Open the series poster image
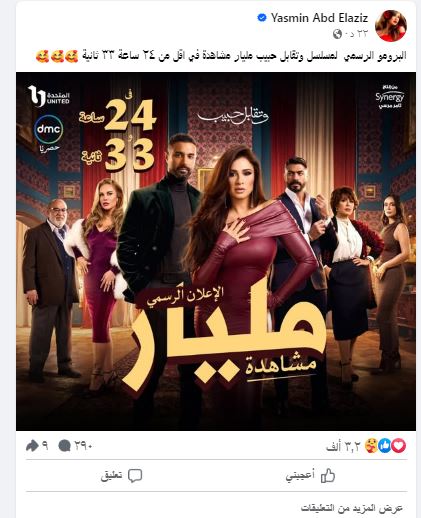Image resolution: width=421 pixels, height=518 pixels. click(x=216, y=251)
